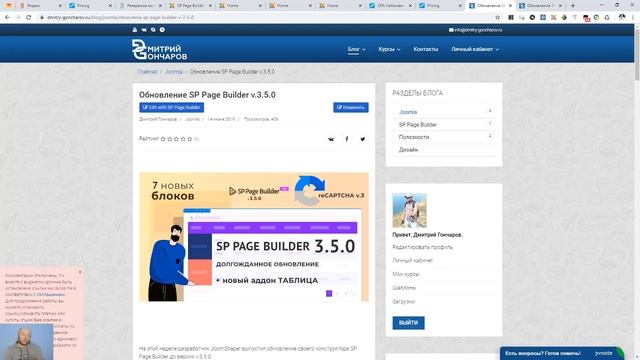Switch to the Резервное browser tab
The width and height of the screenshot is (640, 360).
(140, 6)
